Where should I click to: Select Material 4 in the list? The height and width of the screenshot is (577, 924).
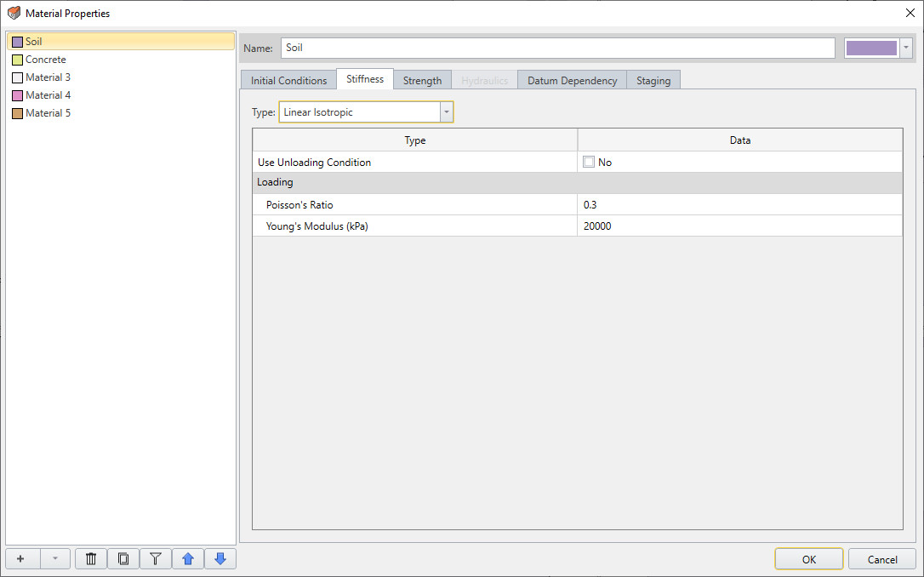[48, 95]
